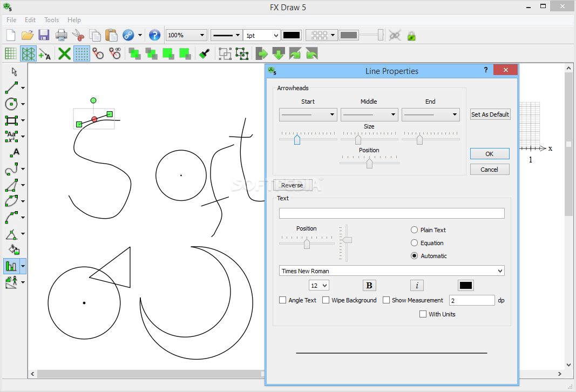Click the blue Help question mark icon

tap(154, 35)
